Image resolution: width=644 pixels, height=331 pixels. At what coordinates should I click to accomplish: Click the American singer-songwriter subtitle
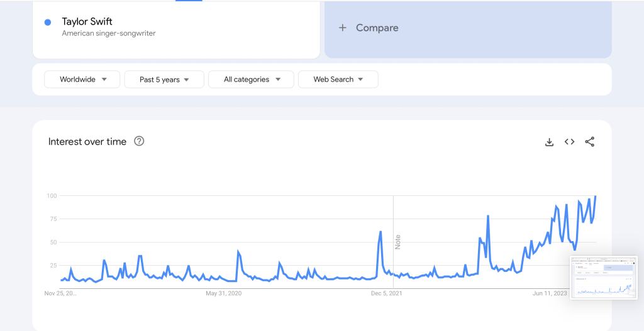[108, 33]
